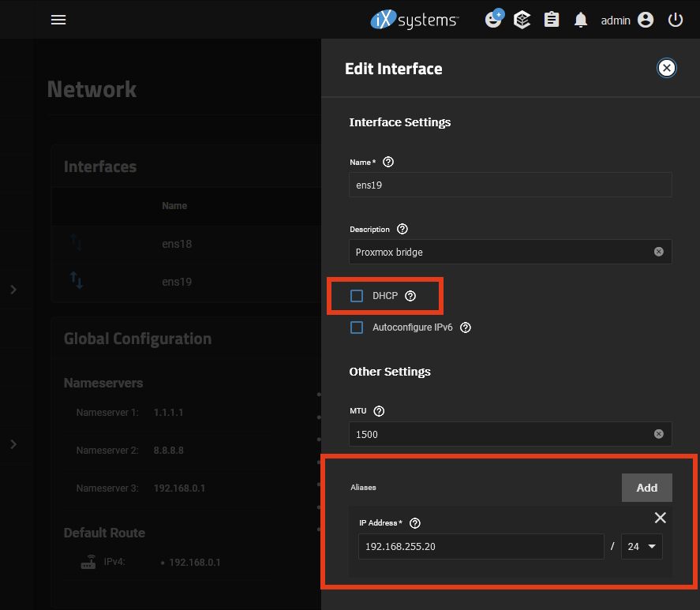Open help tooltip for MTU
Screen dimensions: 700x610
[379, 411]
